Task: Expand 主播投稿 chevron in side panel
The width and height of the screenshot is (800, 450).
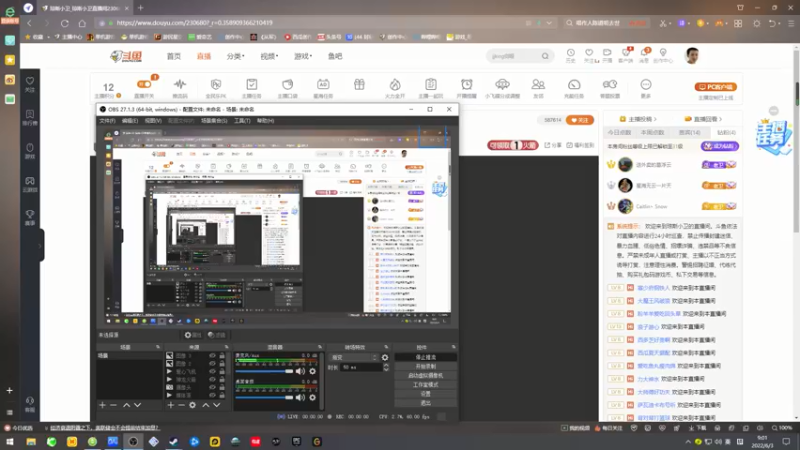Action: point(655,119)
